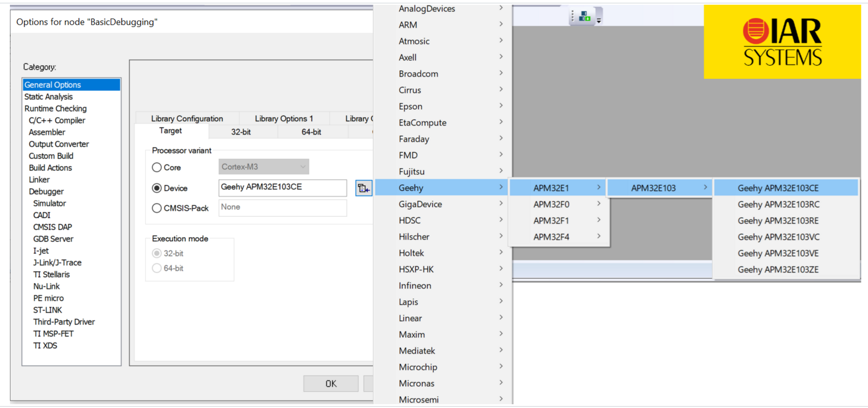
Task: Expand the Maxim vendor submenu
Action: tap(443, 334)
